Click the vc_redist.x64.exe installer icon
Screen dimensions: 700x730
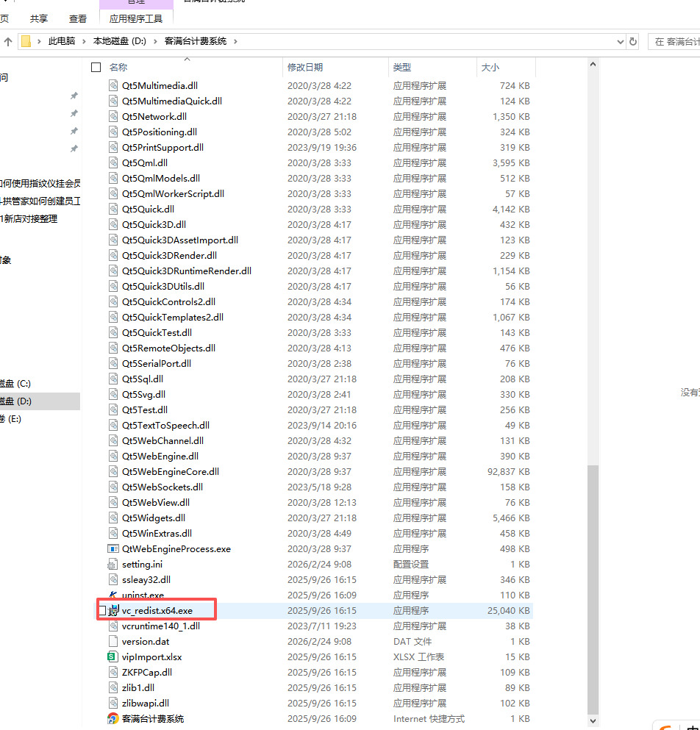click(x=113, y=610)
